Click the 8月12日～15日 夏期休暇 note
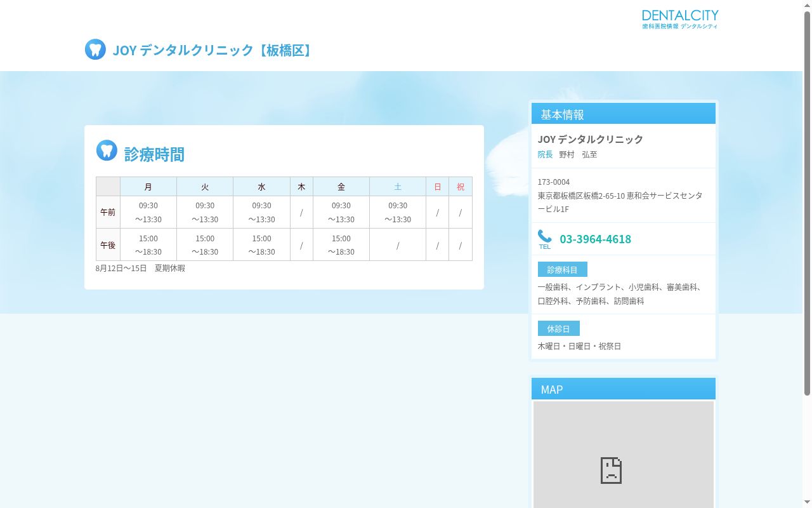The height and width of the screenshot is (508, 812). 140,268
